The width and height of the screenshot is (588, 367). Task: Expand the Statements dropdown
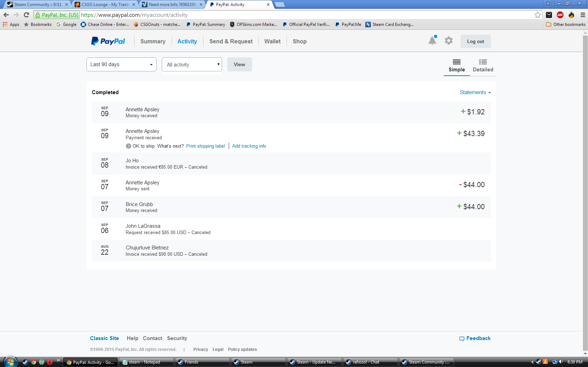475,92
